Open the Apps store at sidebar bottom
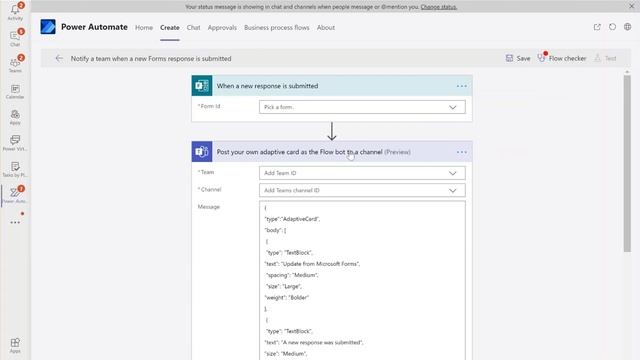Image resolution: width=640 pixels, height=360 pixels. tap(15, 345)
